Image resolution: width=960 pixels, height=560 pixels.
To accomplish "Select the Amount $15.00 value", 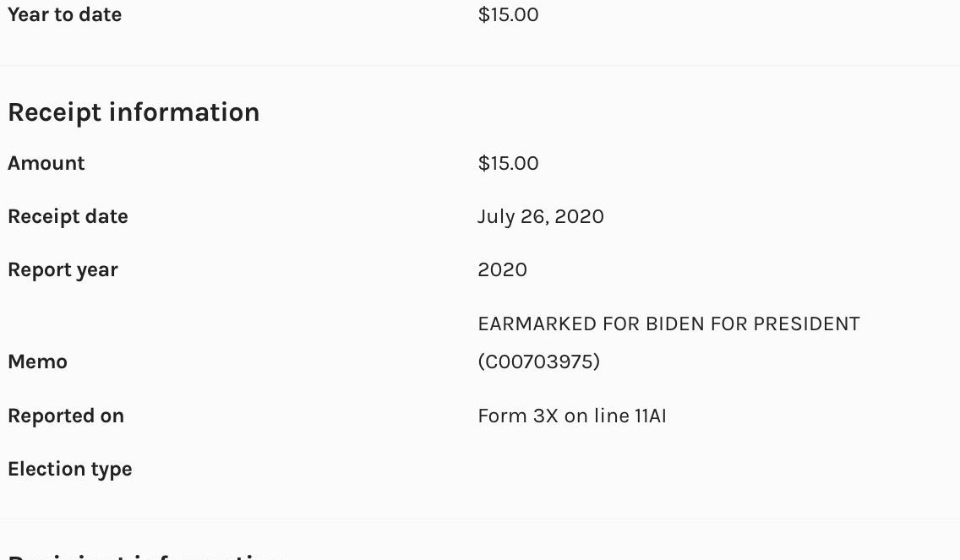I will 508,163.
